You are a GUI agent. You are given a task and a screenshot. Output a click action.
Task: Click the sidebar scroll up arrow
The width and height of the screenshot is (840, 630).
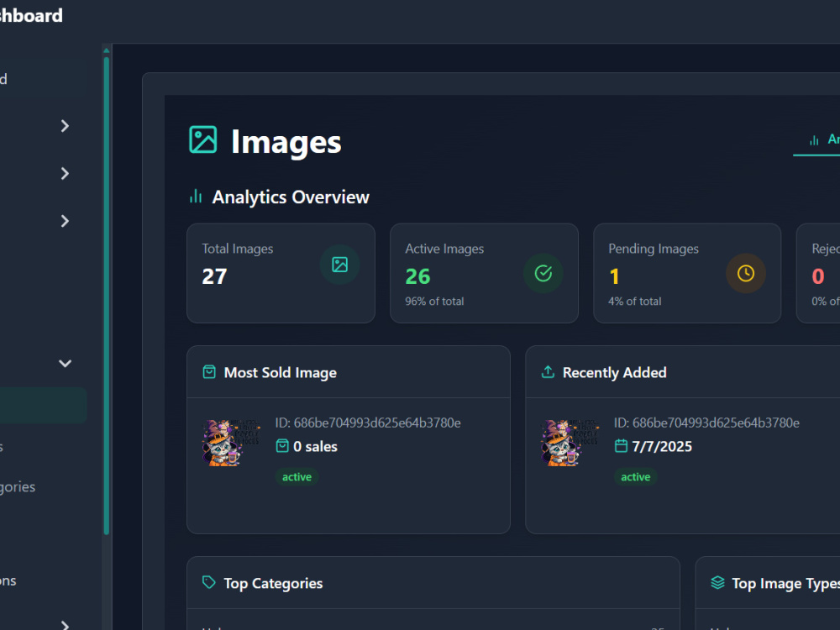[107, 51]
